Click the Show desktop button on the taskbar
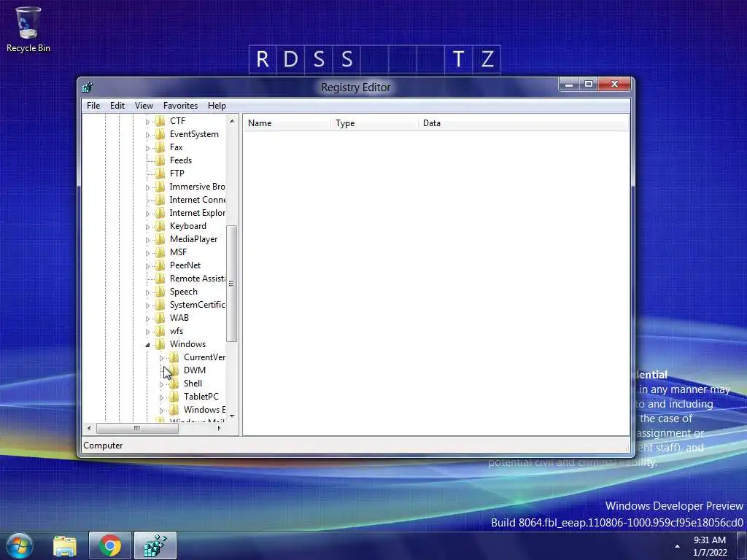The width and height of the screenshot is (747, 560). [x=742, y=545]
